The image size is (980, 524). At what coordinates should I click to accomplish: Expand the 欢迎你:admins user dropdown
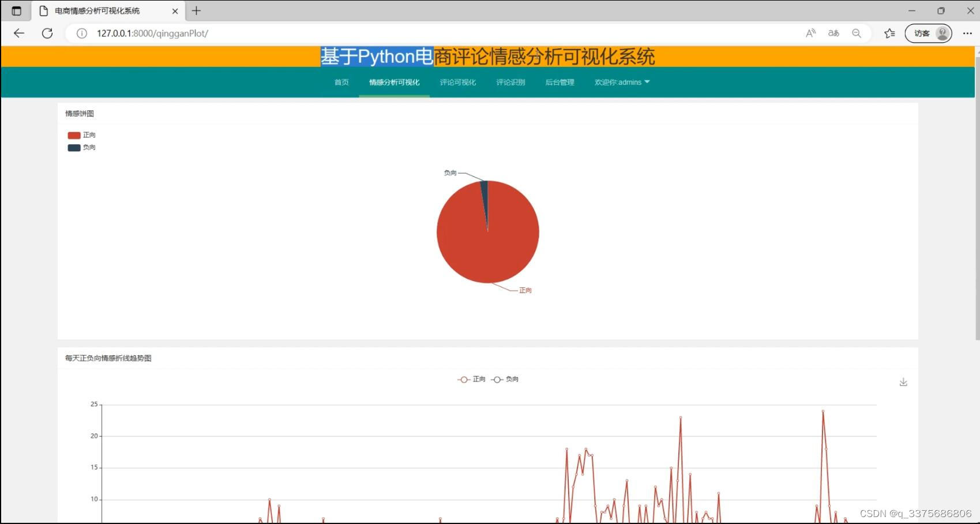coord(622,83)
